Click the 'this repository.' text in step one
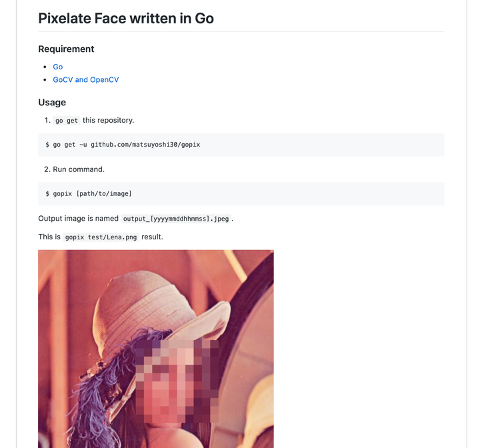 coord(108,121)
